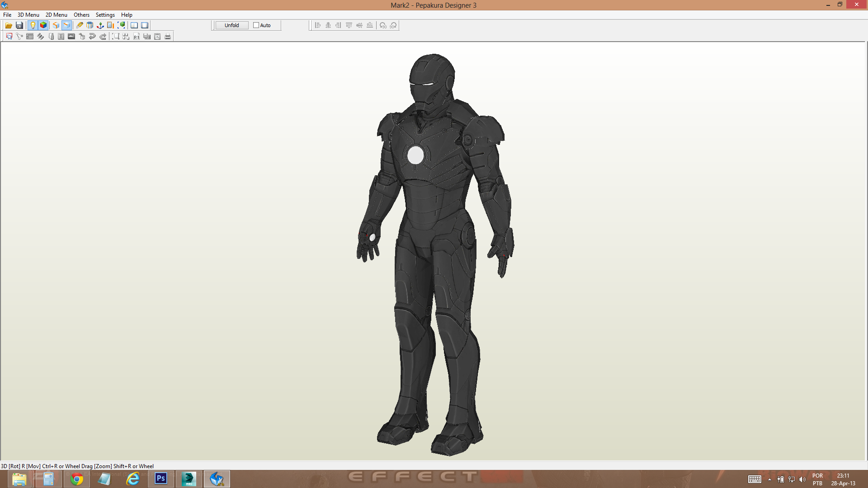Click the green cube fit-to-view icon
The image size is (868, 488).
(x=121, y=25)
